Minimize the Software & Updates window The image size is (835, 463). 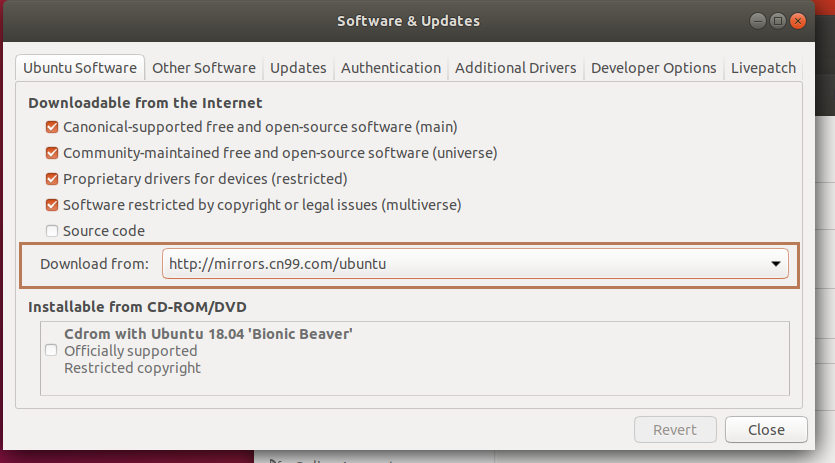(758, 21)
